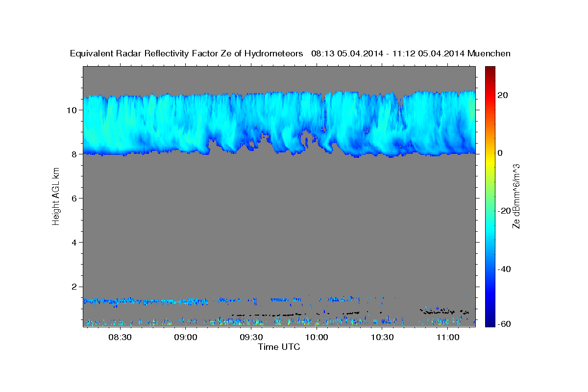
Task: Click the colorbar value -20
Action: pos(505,211)
